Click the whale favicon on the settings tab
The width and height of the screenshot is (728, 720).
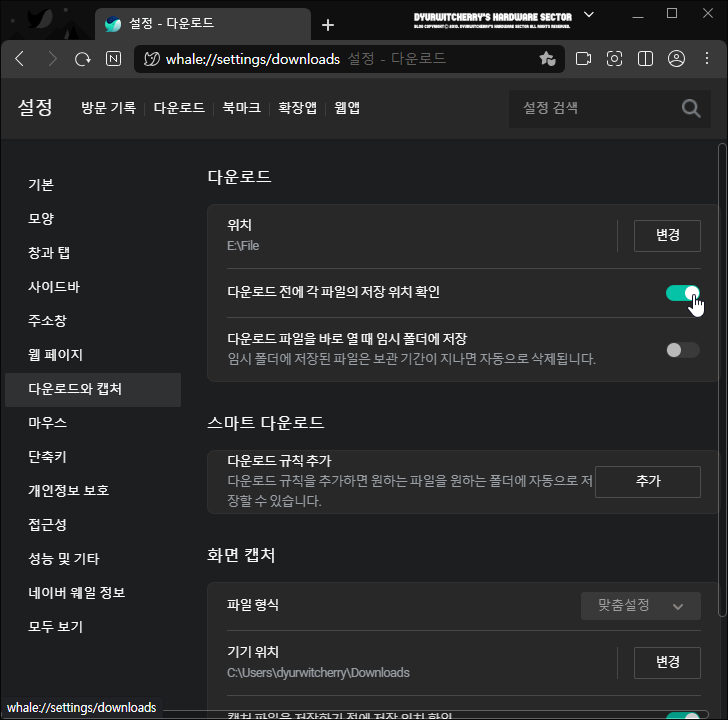(x=113, y=24)
